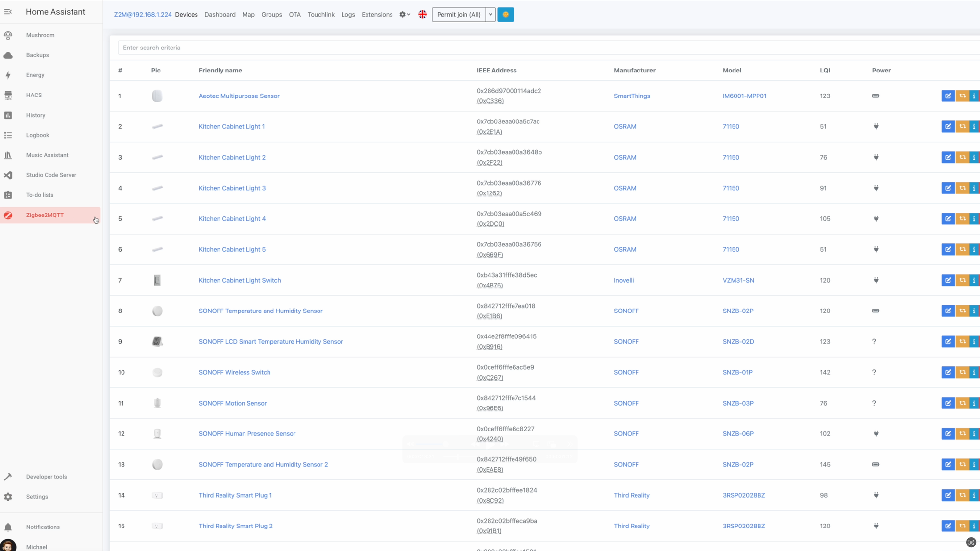Click the Permit join (All) button

459,15
